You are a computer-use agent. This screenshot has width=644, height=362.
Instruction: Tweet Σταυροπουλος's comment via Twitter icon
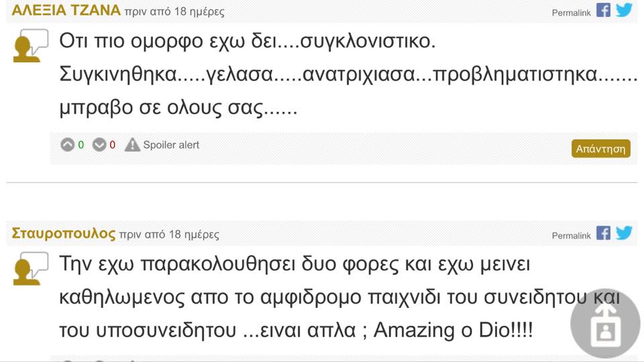tap(625, 233)
